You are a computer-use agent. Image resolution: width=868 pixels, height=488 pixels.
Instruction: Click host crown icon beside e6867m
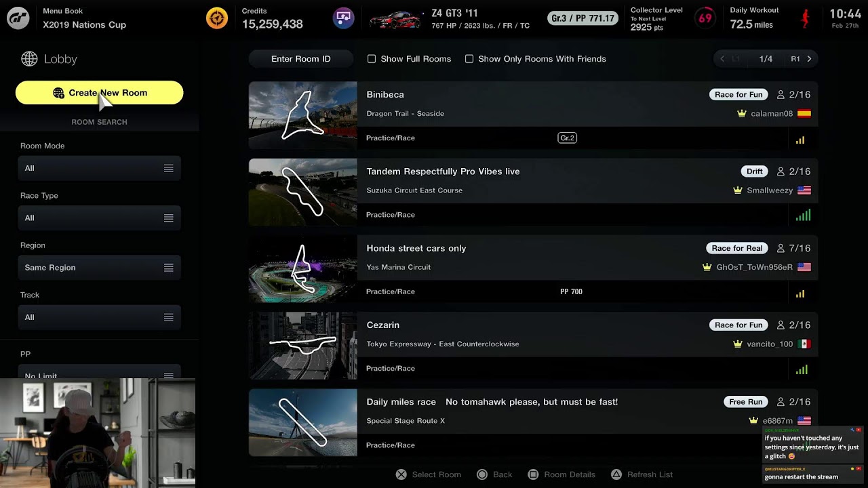point(753,421)
